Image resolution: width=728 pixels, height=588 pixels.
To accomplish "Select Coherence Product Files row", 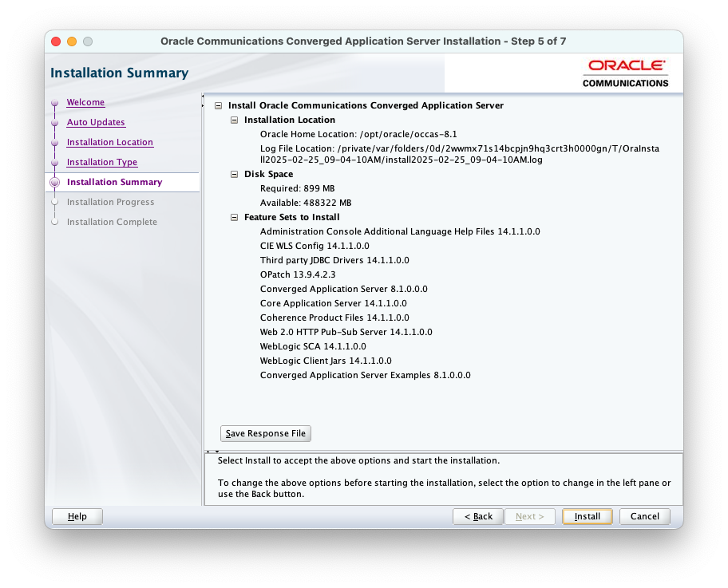I will (334, 318).
